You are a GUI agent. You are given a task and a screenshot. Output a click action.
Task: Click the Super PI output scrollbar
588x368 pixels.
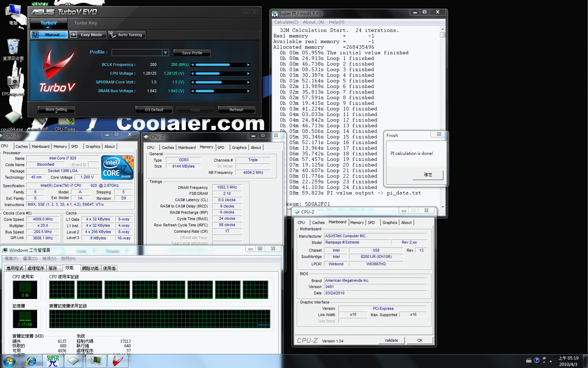coord(443,35)
